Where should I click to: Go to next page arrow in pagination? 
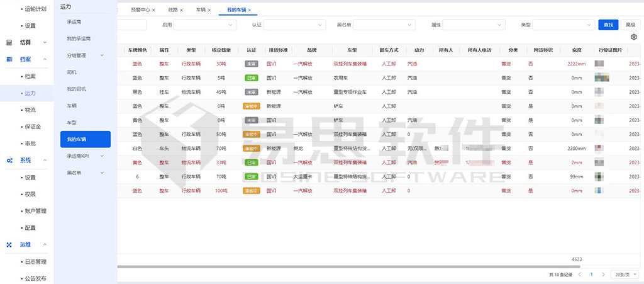tap(603, 275)
